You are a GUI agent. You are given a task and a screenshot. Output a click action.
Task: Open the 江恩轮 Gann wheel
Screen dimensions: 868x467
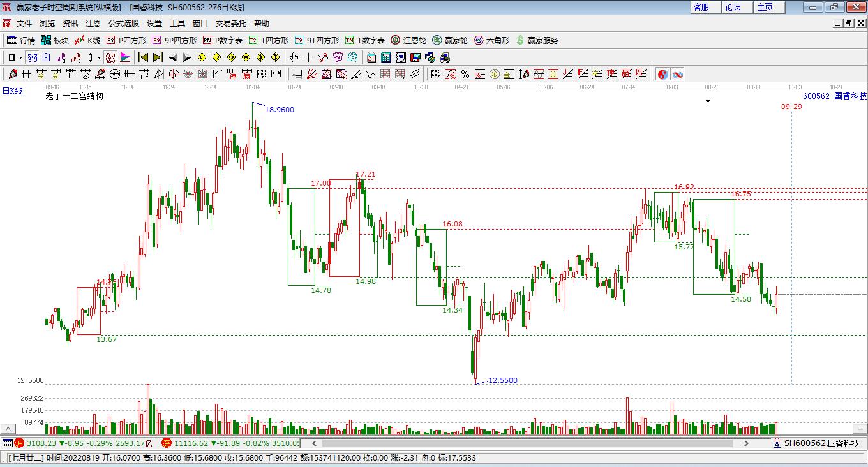pyautogui.click(x=408, y=40)
